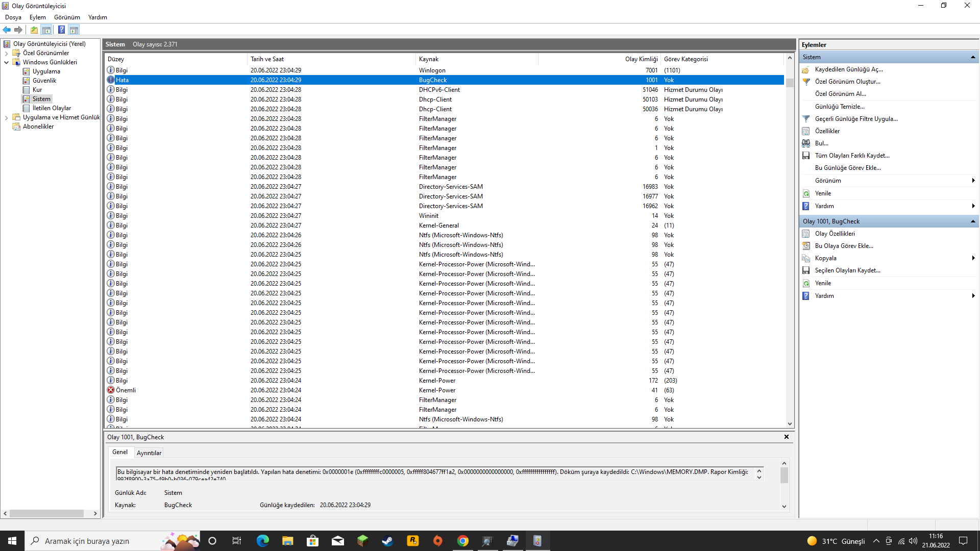Screen dimensions: 980x551
Task: Click the help question mark toolbar icon
Action: [x=61, y=30]
